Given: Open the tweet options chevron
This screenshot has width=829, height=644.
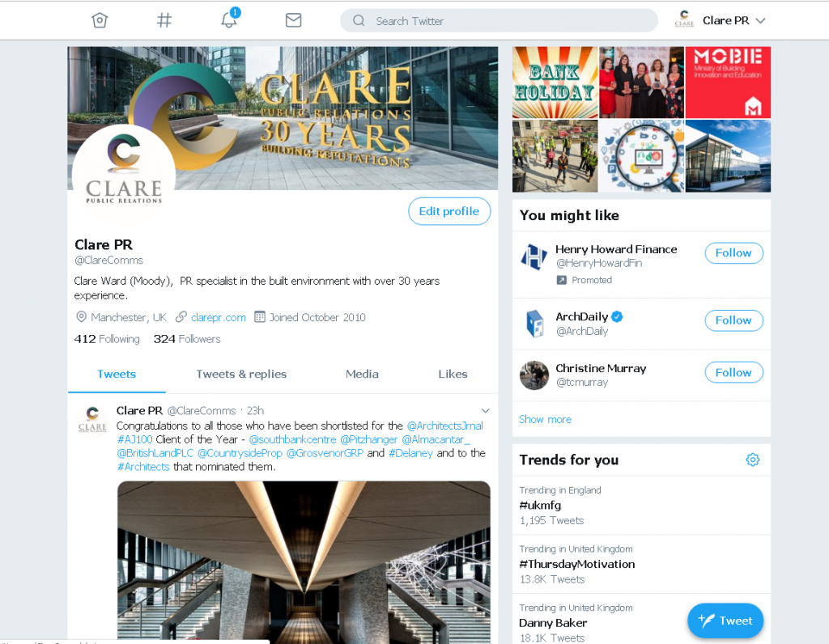Looking at the screenshot, I should coord(486,410).
